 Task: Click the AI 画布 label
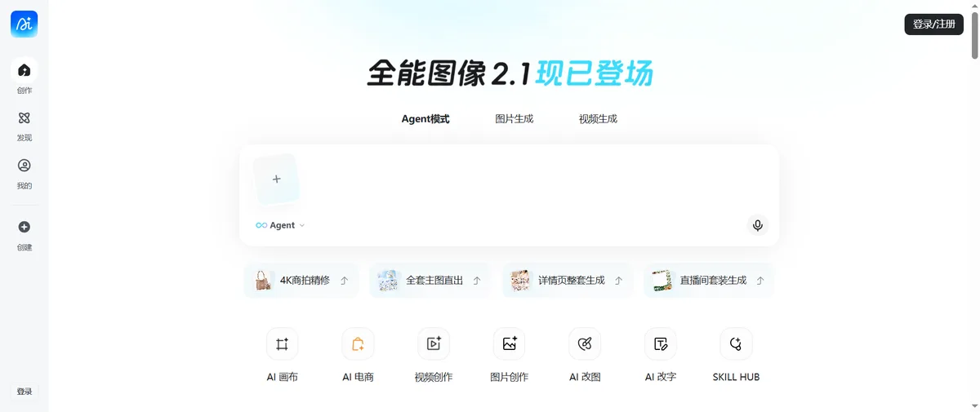[283, 377]
